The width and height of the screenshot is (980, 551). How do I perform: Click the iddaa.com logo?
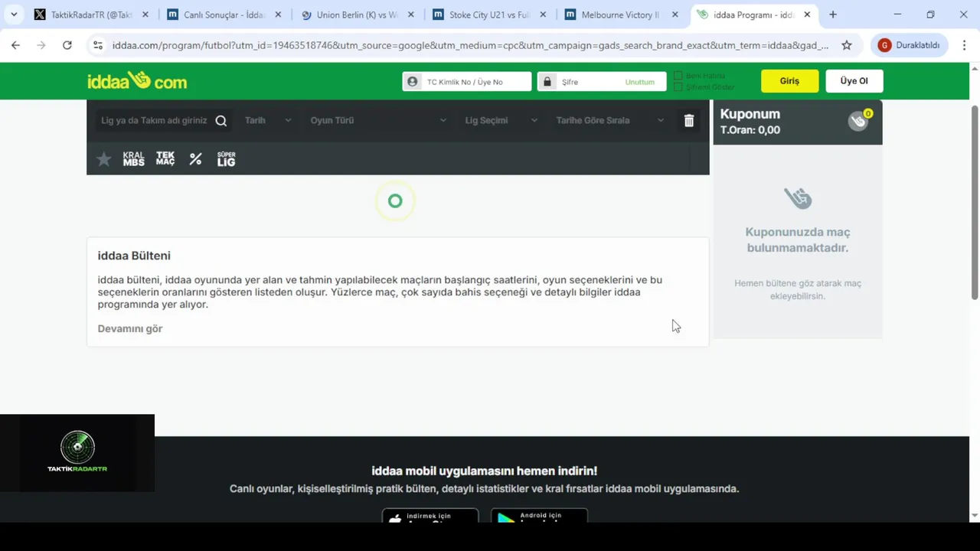137,80
